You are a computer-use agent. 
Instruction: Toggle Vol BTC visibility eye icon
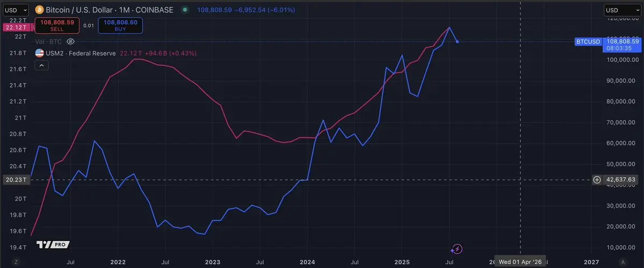pos(70,41)
